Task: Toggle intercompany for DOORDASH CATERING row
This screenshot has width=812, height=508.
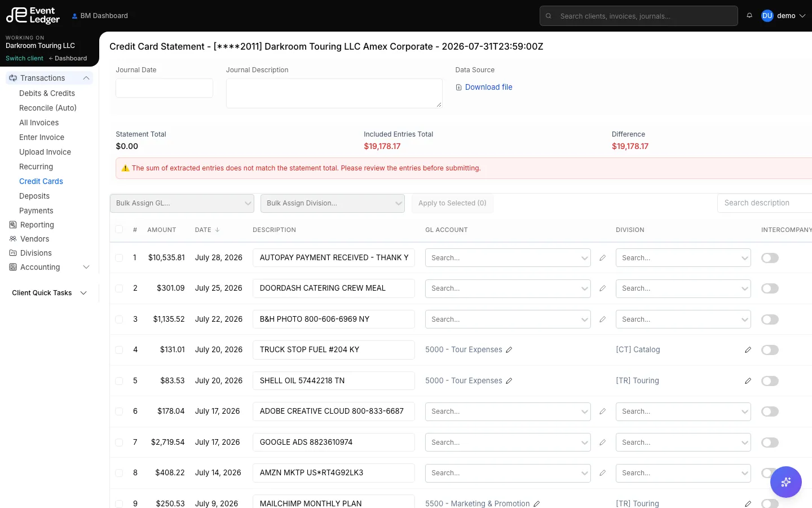Action: coord(770,288)
